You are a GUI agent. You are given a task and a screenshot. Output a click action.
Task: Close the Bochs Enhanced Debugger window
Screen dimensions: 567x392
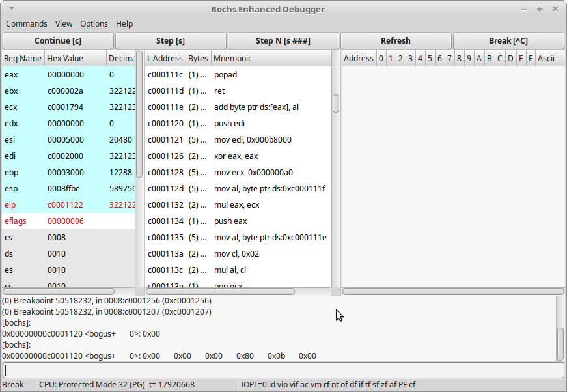pos(555,9)
